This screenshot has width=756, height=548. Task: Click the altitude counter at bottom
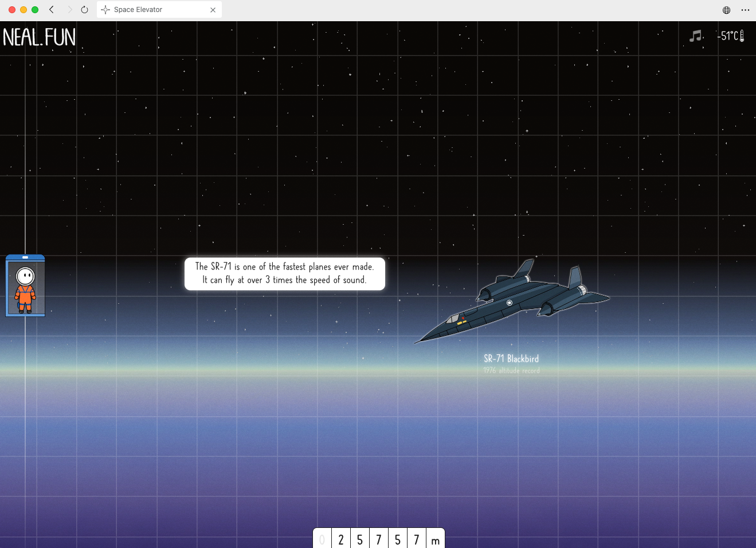[x=379, y=538]
